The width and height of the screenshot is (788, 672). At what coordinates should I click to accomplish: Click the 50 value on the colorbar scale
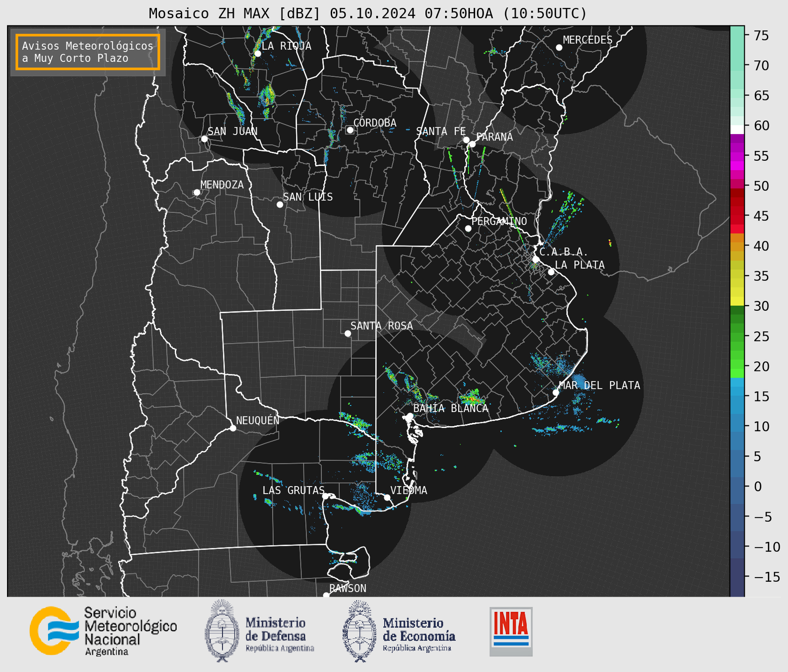pos(761,186)
